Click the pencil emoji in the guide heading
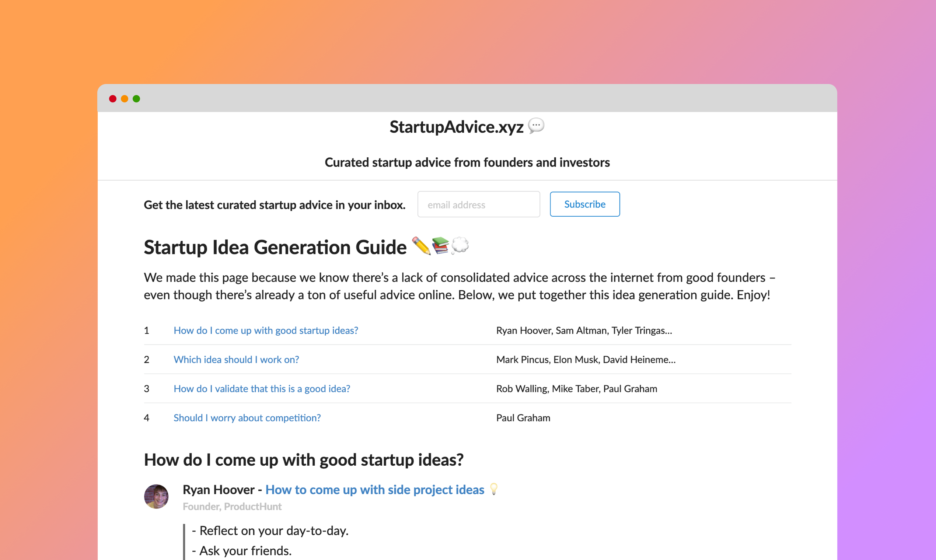The image size is (936, 560). point(422,247)
